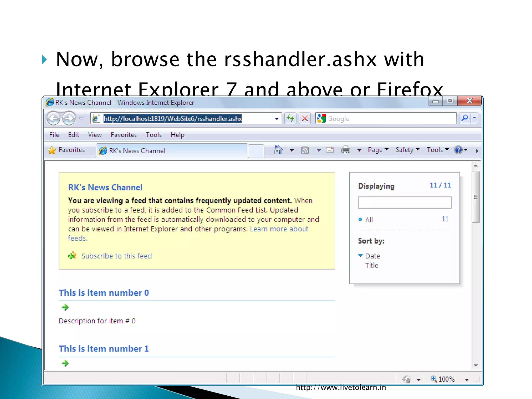Refresh the page with the green arrows icon
Image resolution: width=532 pixels, height=399 pixels.
(290, 118)
